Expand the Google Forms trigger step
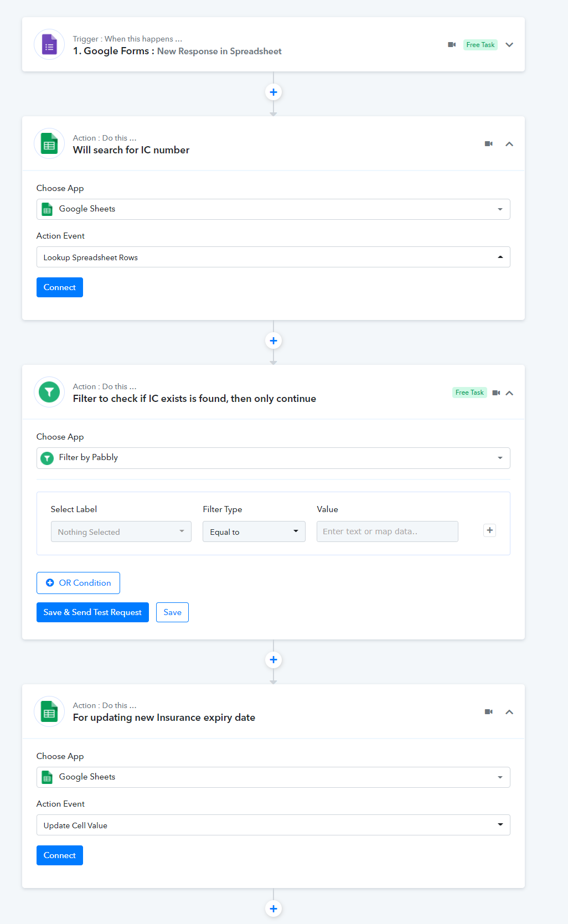The image size is (568, 924). 509,45
